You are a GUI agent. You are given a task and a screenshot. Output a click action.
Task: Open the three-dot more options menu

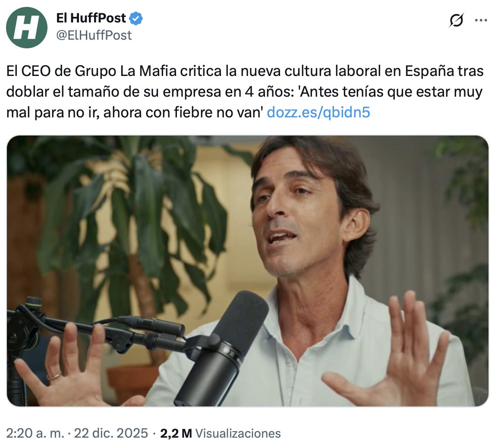481,20
